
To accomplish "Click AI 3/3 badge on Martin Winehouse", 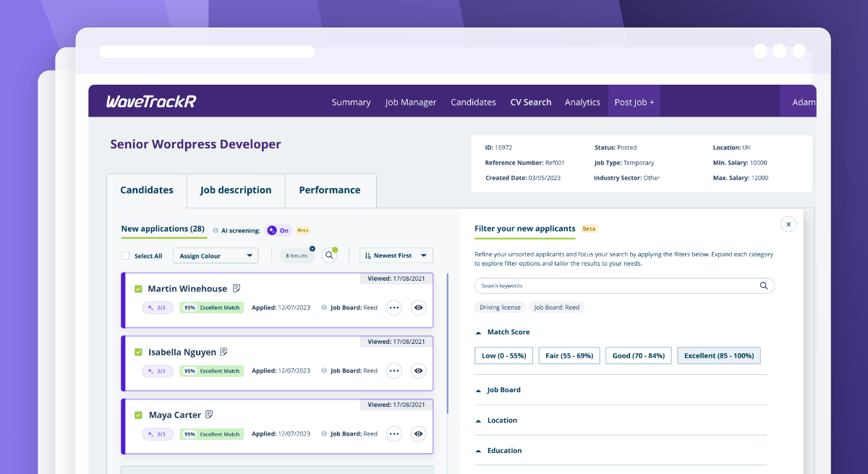I will tap(158, 308).
